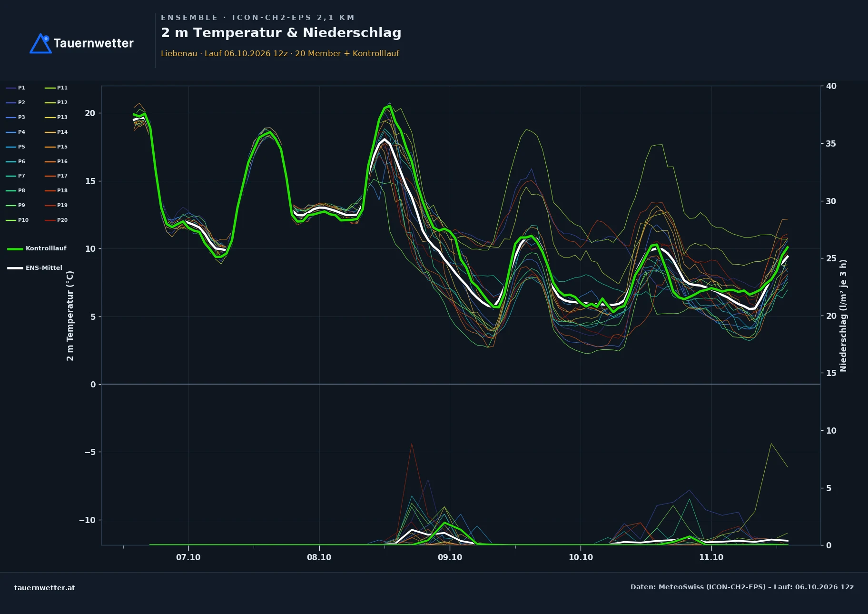Image resolution: width=868 pixels, height=614 pixels.
Task: Click the green Kontrolllauf legend entry
Action: pos(37,248)
